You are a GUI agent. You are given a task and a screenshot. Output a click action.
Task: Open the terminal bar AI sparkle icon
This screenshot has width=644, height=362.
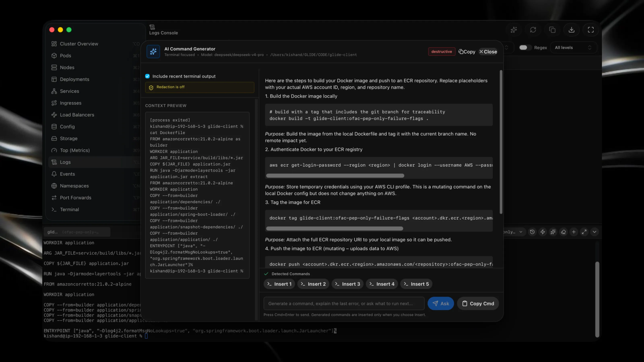pyautogui.click(x=553, y=232)
